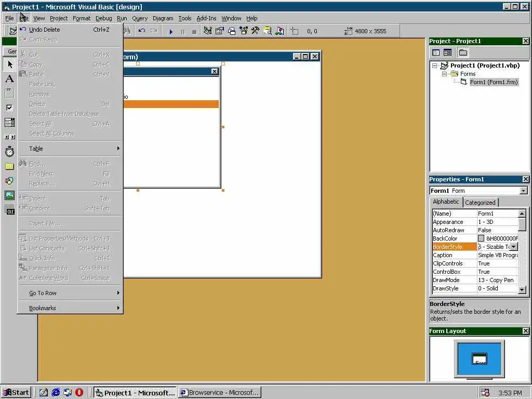Click the Redo toolbar arrow

(154, 31)
